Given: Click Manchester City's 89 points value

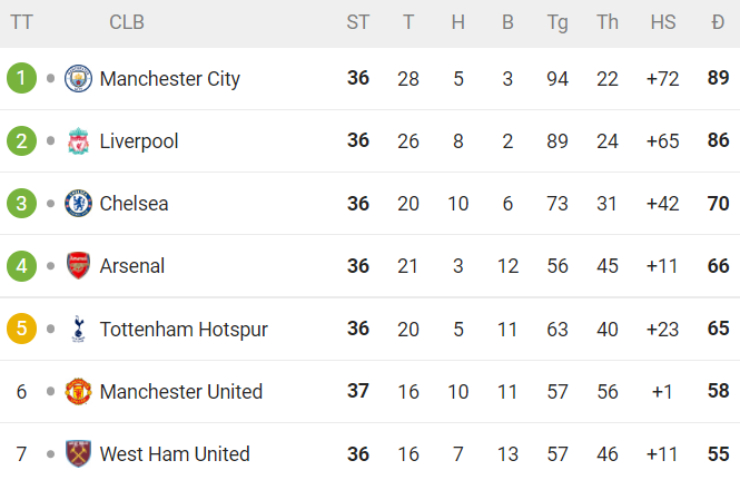Looking at the screenshot, I should click(x=718, y=78).
